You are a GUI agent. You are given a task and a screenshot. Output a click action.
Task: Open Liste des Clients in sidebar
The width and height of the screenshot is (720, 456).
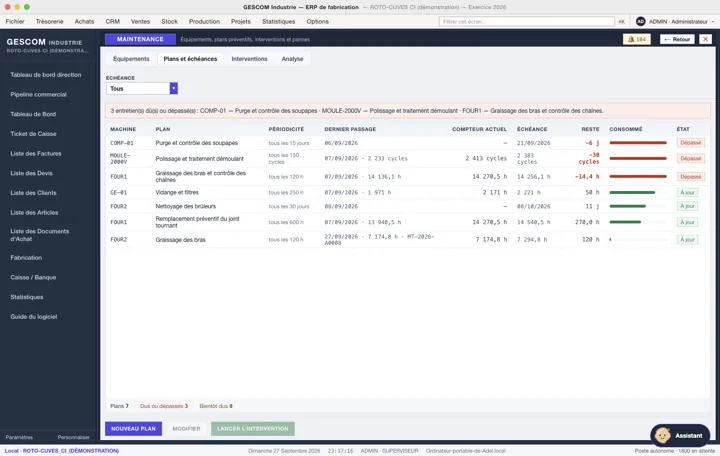(34, 193)
